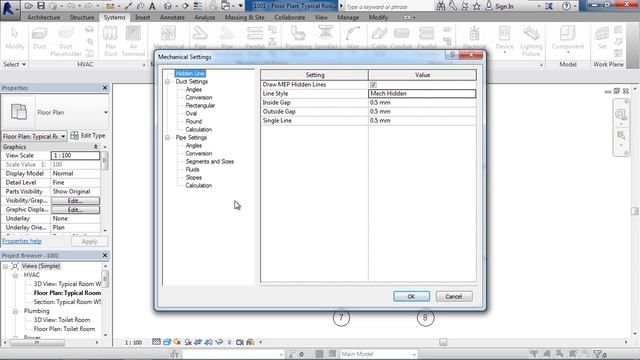Click the Project Browser horizontal scrollbar thumb
The image size is (640, 360).
click(37, 343)
